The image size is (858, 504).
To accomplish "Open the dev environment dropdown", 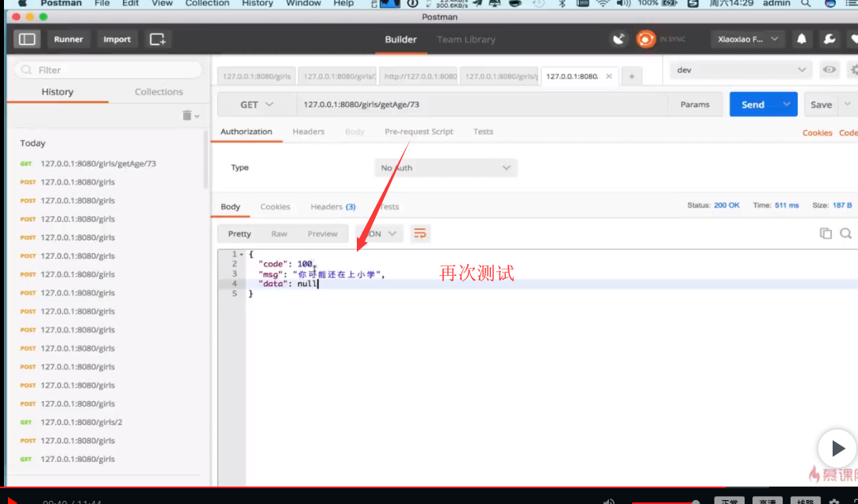I will [x=741, y=70].
